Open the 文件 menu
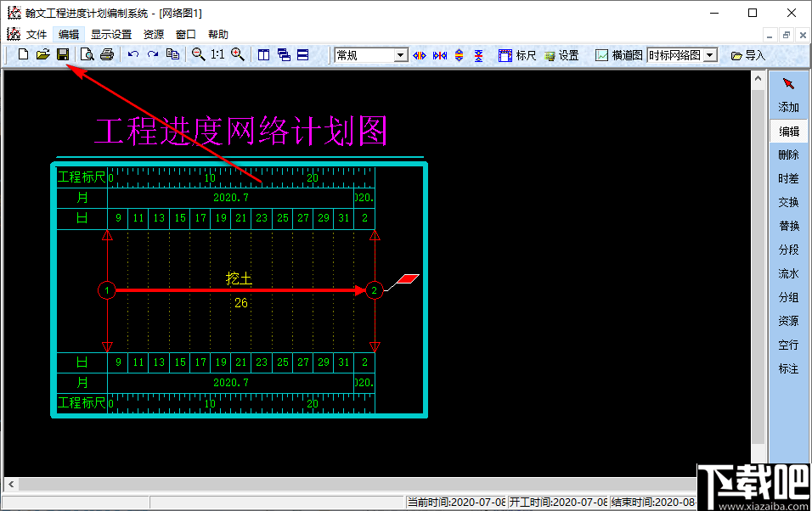 tap(37, 35)
